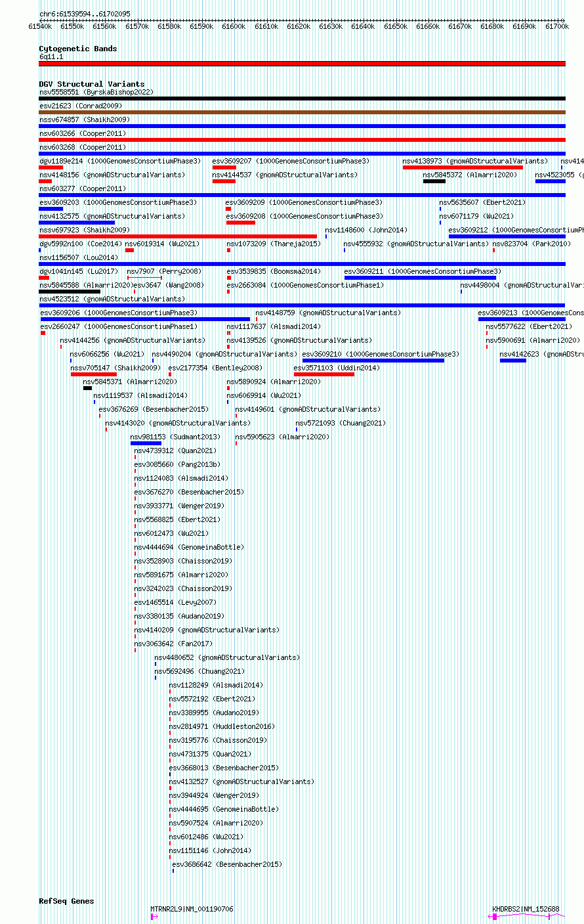Click nsv4148759 (gnomADStructuralVariants) label
The width and height of the screenshot is (584, 924).
click(x=328, y=313)
